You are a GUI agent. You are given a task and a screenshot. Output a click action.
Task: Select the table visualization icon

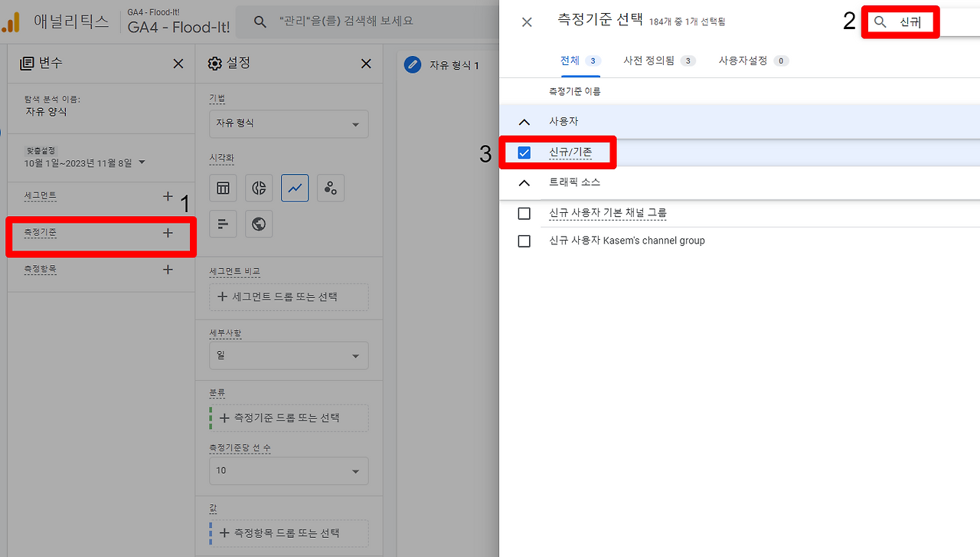click(x=223, y=188)
